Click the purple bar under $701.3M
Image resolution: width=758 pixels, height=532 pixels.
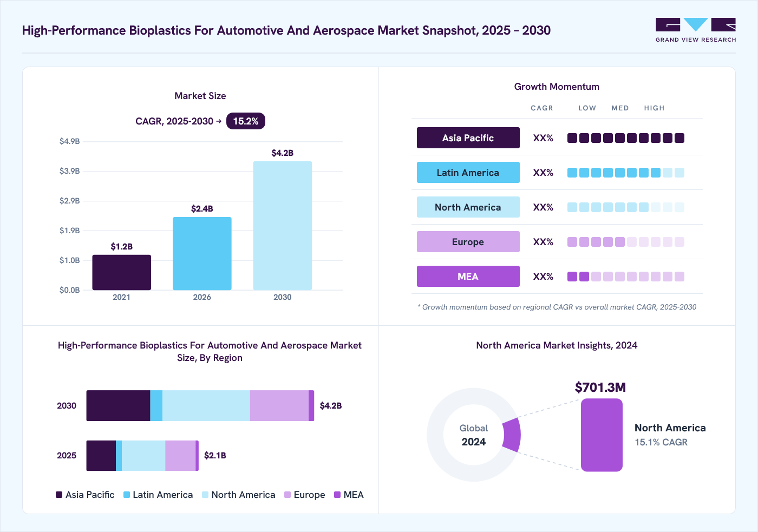602,435
